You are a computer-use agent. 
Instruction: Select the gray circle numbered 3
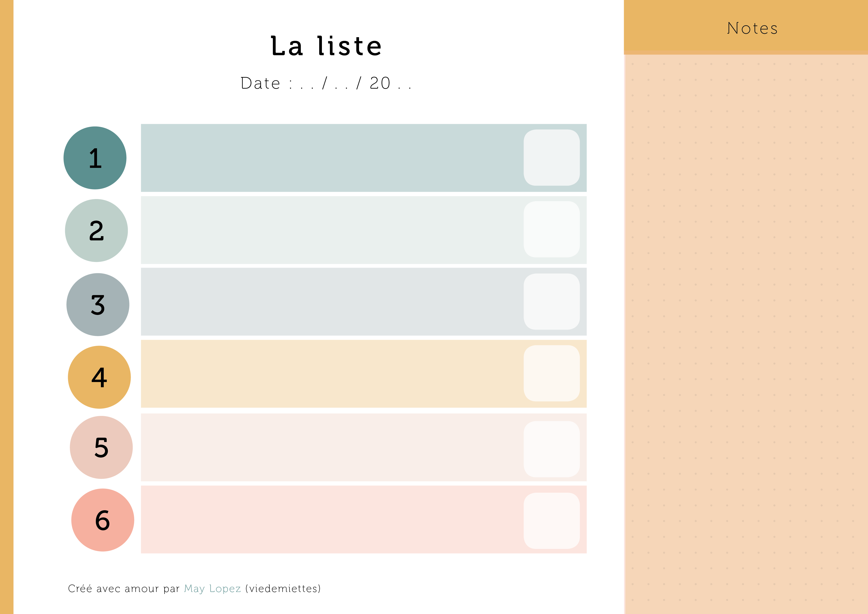pos(98,305)
